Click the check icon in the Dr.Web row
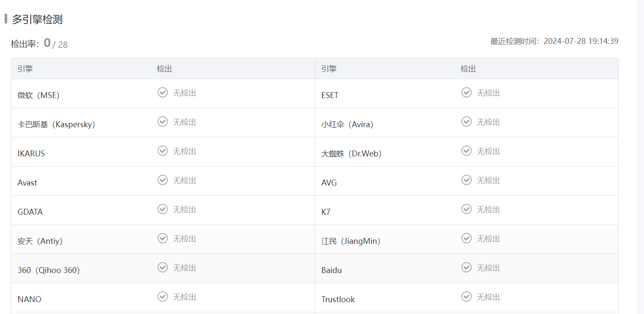The width and height of the screenshot is (644, 314). tap(466, 151)
